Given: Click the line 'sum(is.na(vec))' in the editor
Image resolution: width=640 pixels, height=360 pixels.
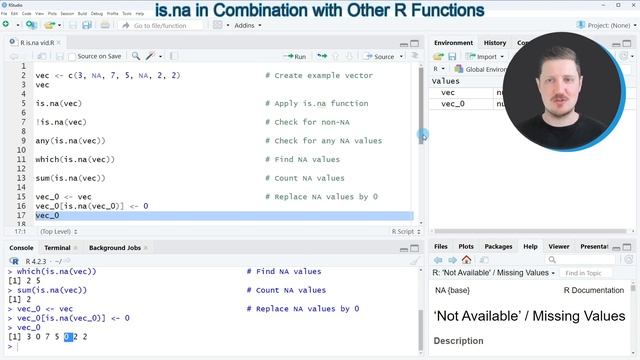Looking at the screenshot, I should pos(70,178).
